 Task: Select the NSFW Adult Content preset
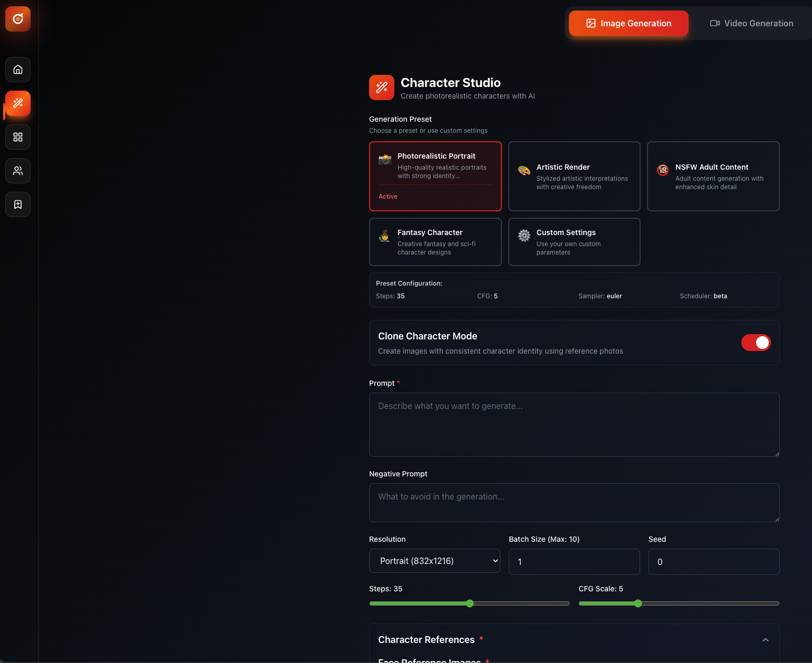713,177
